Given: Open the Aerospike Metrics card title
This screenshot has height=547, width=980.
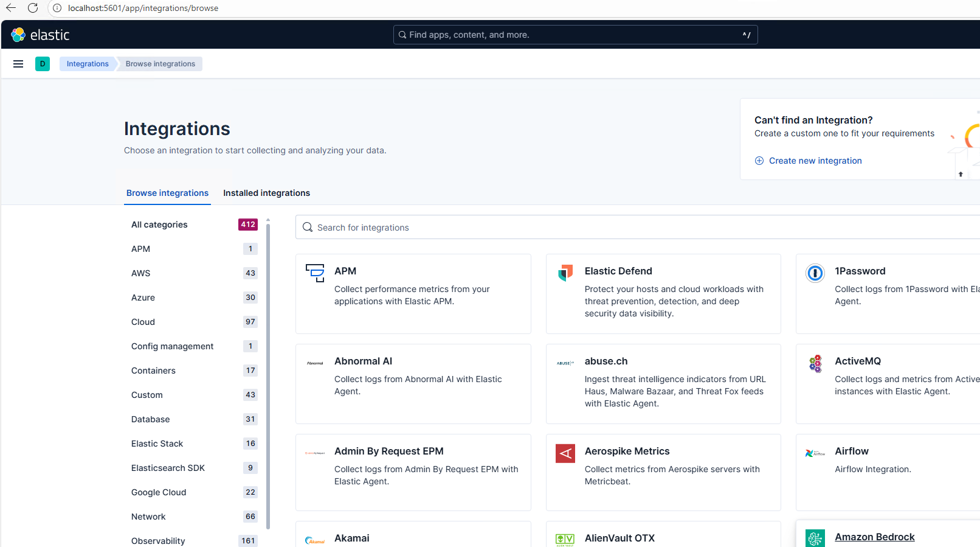Looking at the screenshot, I should pyautogui.click(x=627, y=451).
